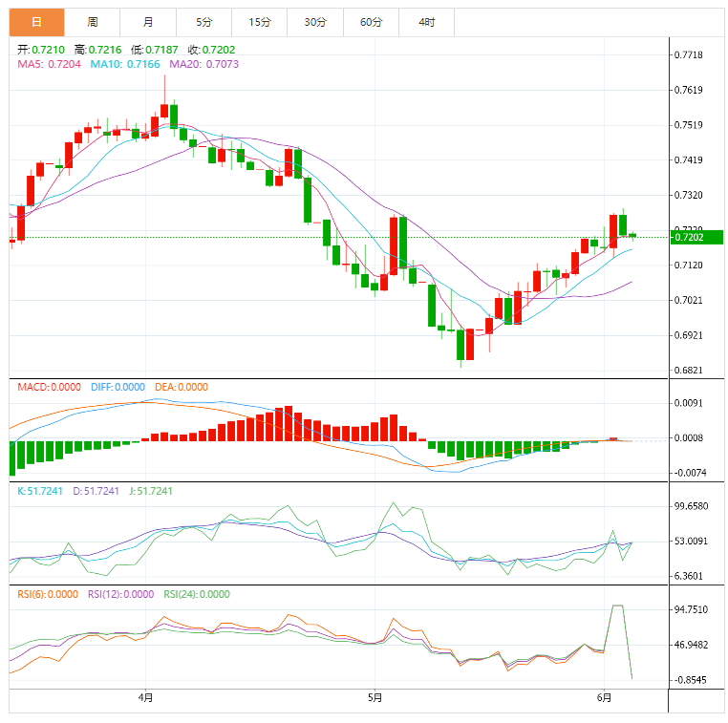Click the 0.7120 price axis label
This screenshot has width=728, height=723.
pyautogui.click(x=689, y=265)
